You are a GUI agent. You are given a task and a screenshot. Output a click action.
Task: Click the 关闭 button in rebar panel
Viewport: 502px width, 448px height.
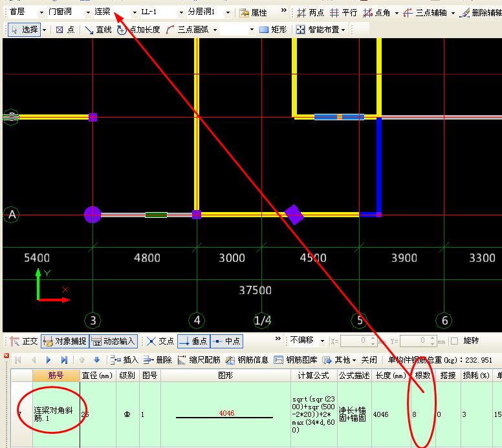point(369,360)
